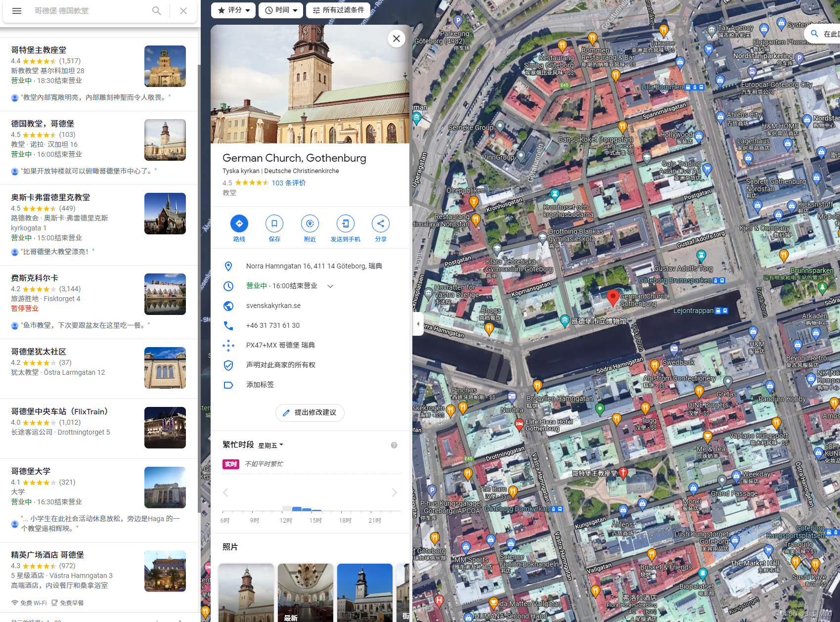Click the phone number icon
840x622 pixels.
pos(228,325)
